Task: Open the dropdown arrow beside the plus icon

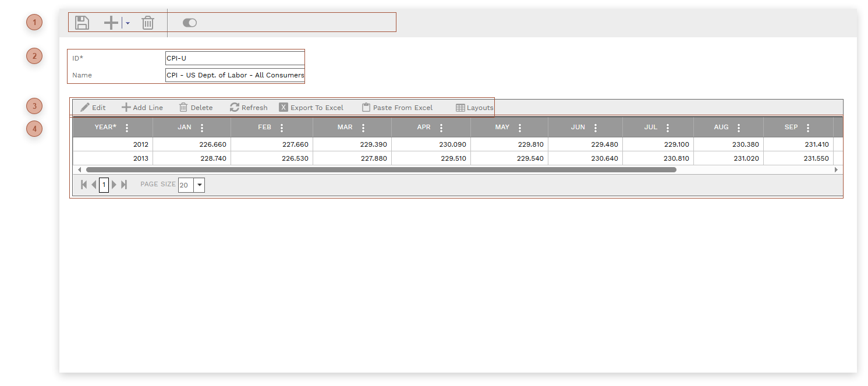Action: pos(127,23)
